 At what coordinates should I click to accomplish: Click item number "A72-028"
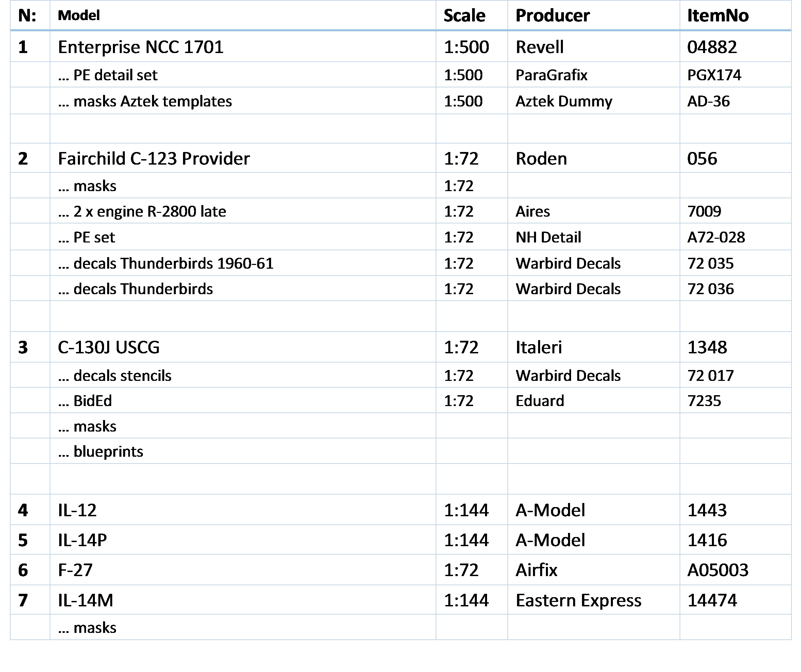click(x=716, y=237)
